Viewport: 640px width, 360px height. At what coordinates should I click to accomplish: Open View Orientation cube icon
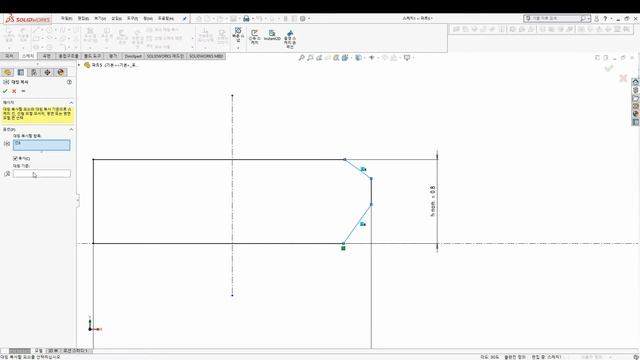coord(345,58)
